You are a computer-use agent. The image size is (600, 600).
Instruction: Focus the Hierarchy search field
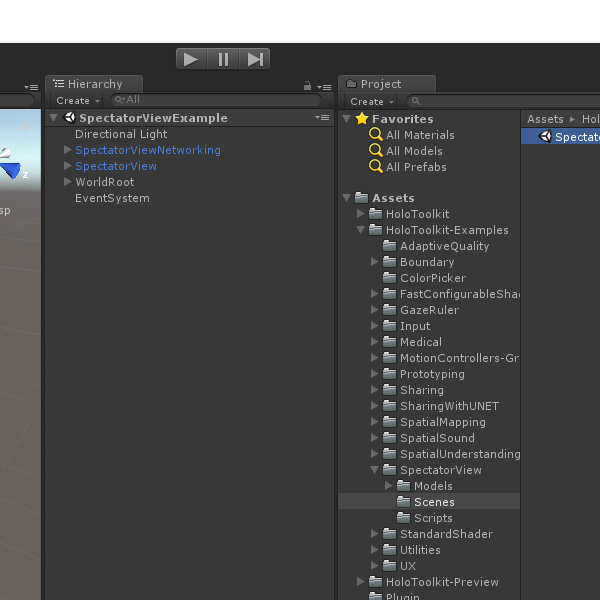216,100
